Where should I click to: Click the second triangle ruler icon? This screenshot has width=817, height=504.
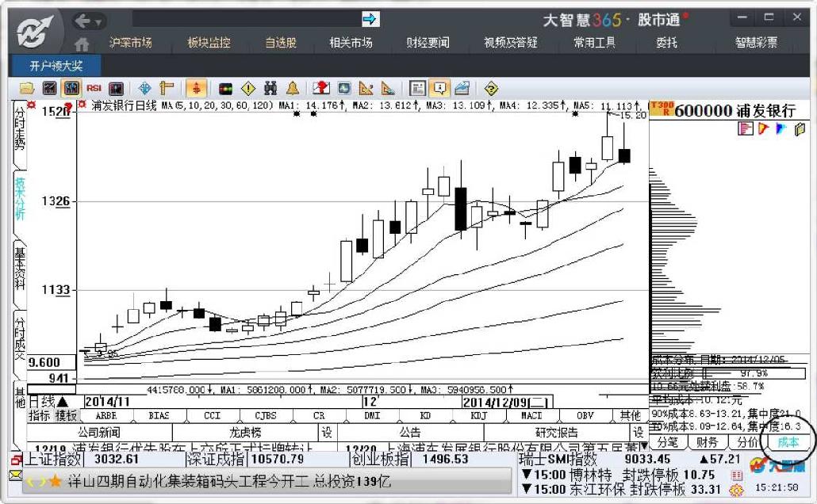(x=388, y=89)
